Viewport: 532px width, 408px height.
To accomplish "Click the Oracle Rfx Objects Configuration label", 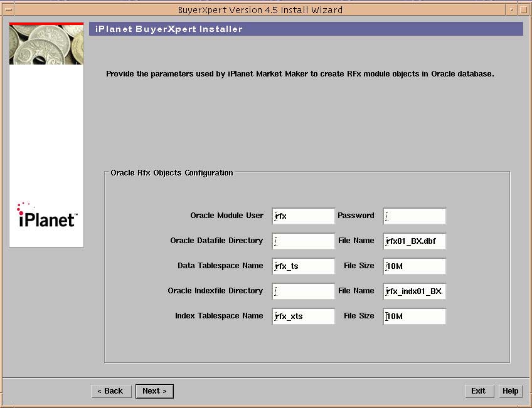I will click(x=172, y=173).
